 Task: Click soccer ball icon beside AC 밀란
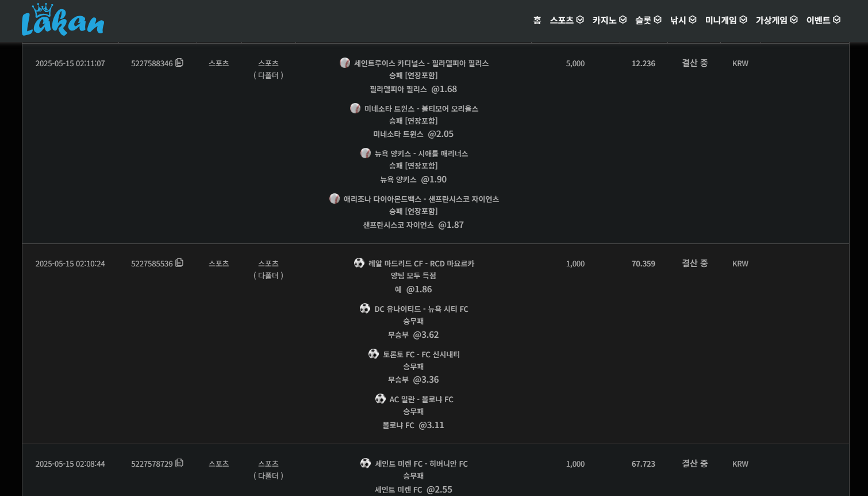click(x=381, y=399)
